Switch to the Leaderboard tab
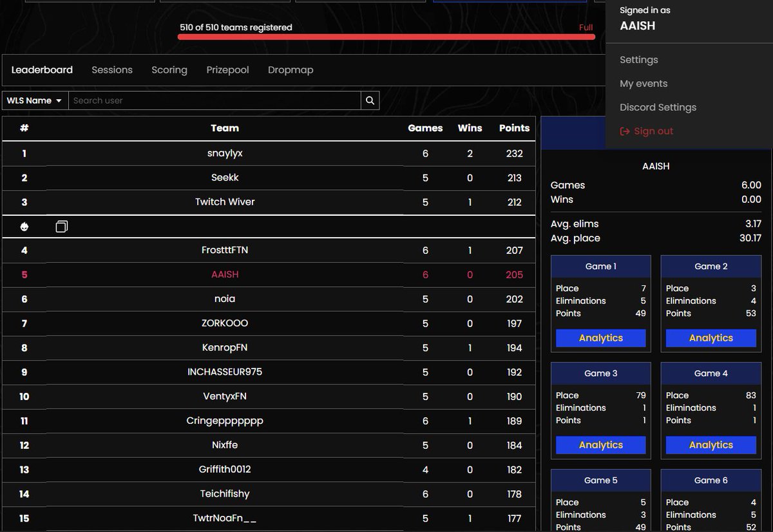Viewport: 773px width, 532px height. 42,70
